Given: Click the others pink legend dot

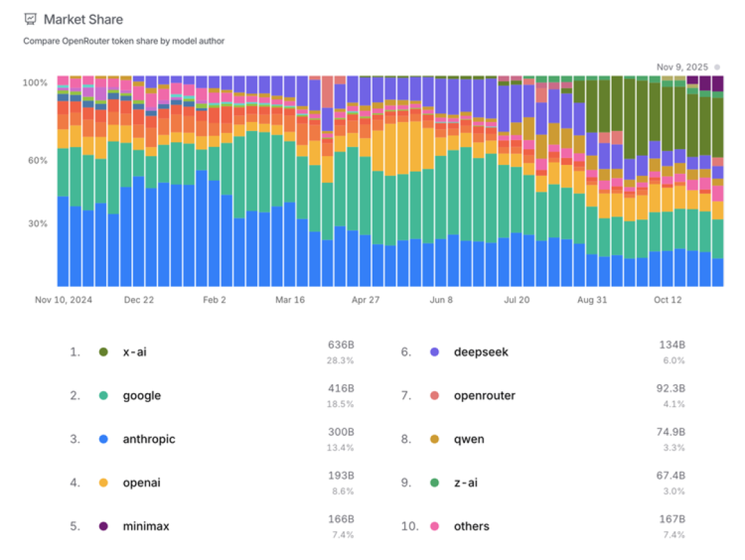Looking at the screenshot, I should click(x=435, y=526).
